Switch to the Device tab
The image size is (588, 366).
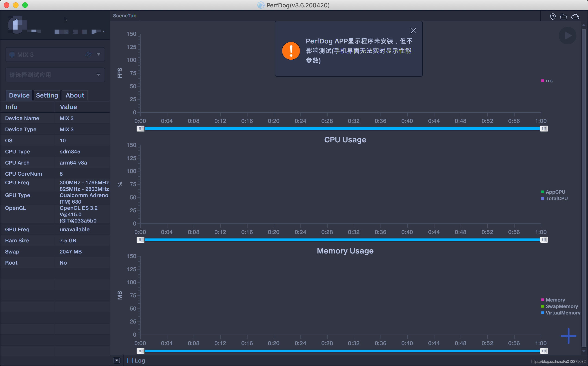pyautogui.click(x=19, y=95)
